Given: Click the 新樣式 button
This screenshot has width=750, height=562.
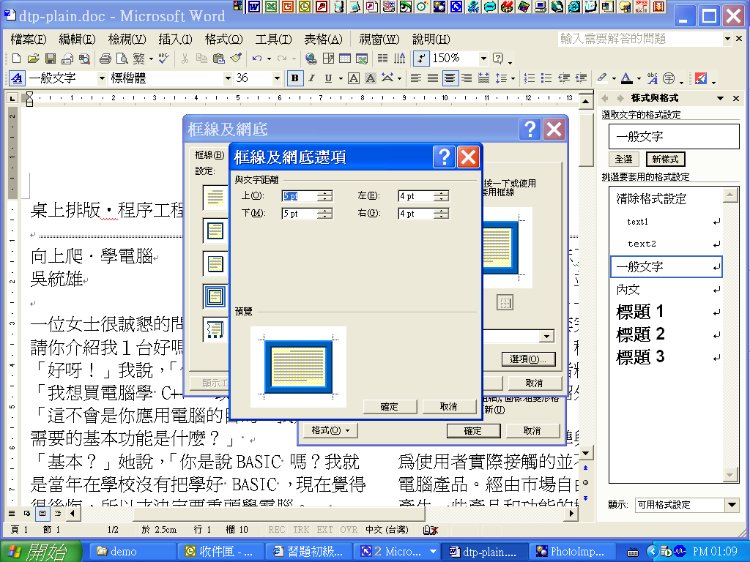Looking at the screenshot, I should point(665,159).
